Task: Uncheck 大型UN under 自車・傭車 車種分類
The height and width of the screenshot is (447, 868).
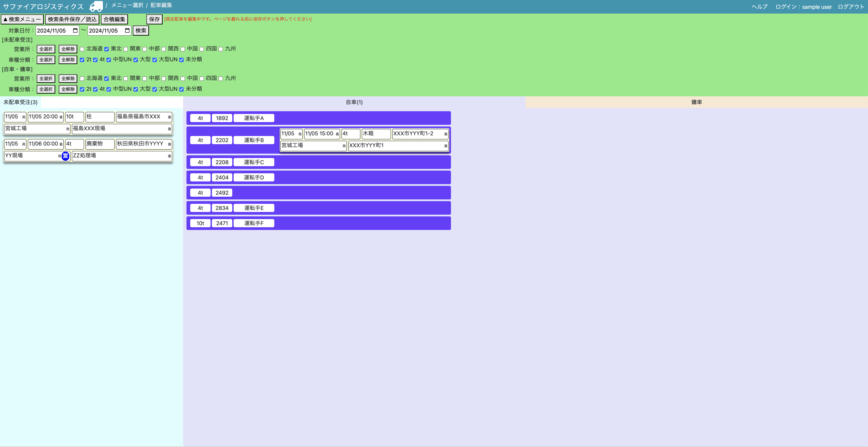Action: [155, 89]
